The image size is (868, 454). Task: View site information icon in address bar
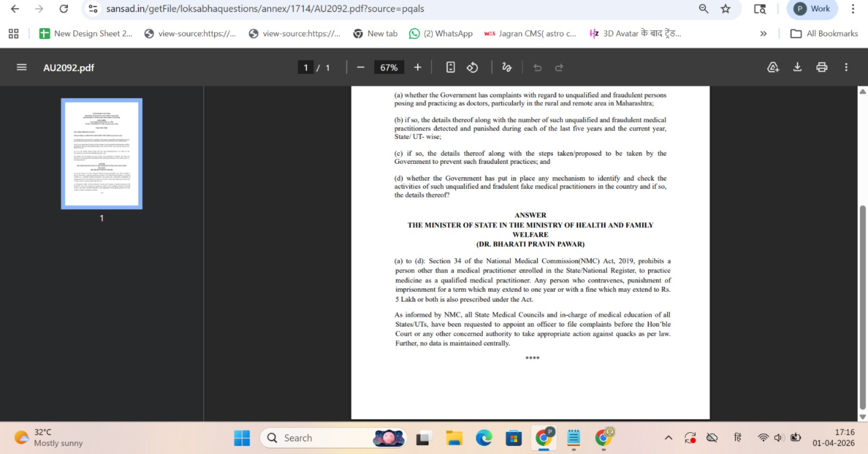93,9
